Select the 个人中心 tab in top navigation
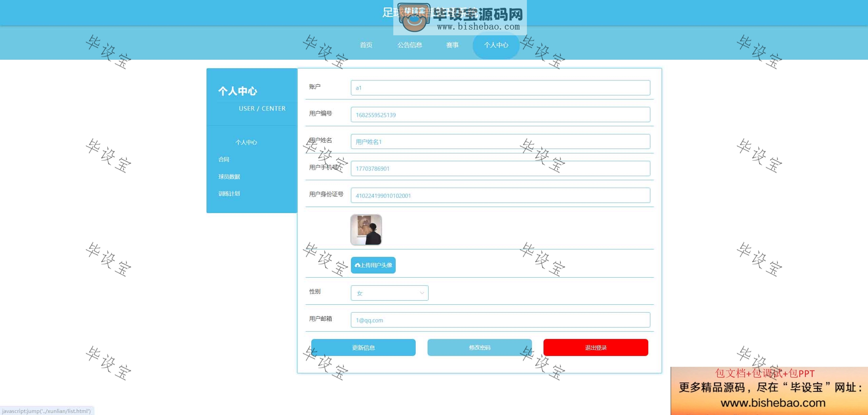 point(496,45)
